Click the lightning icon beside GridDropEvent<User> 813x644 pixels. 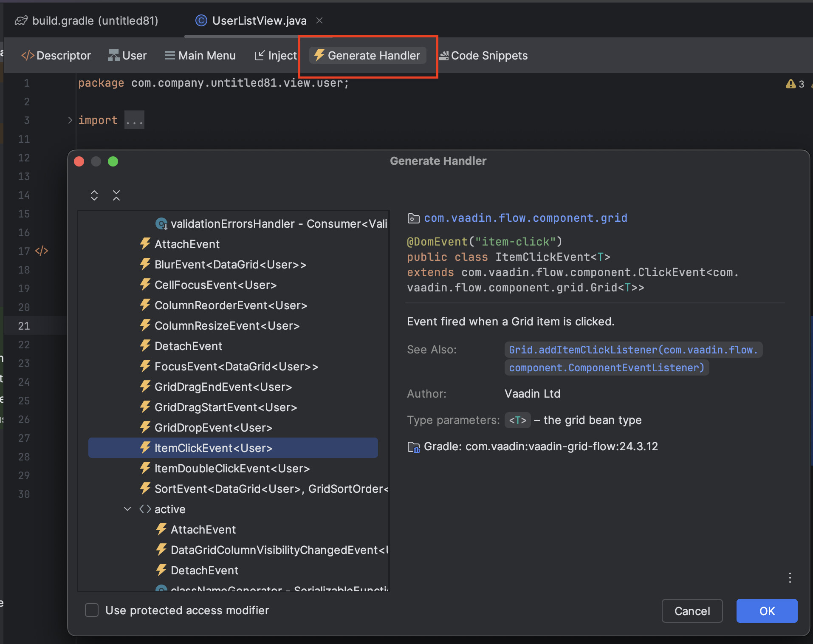click(145, 427)
